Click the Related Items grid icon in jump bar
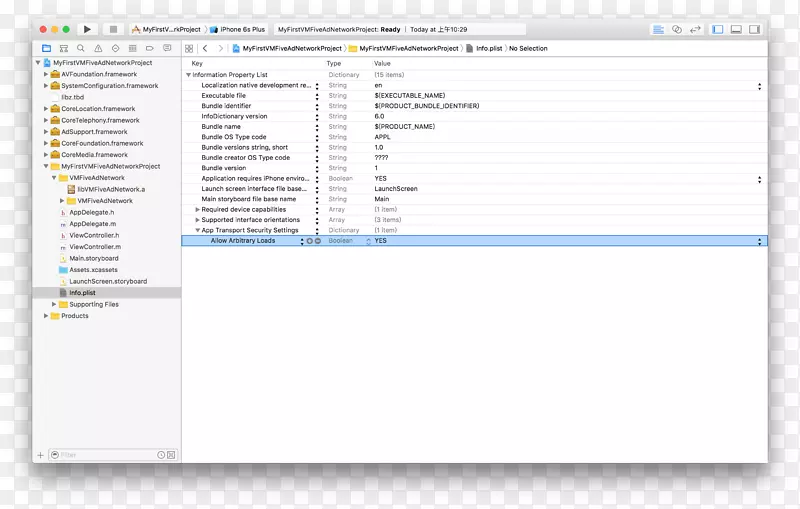This screenshot has height=509, width=800. point(189,48)
